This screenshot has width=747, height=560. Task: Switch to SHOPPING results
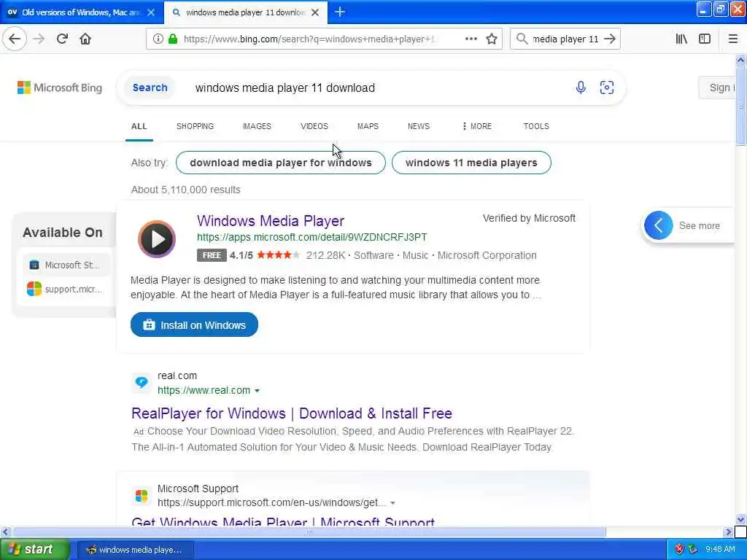point(195,126)
